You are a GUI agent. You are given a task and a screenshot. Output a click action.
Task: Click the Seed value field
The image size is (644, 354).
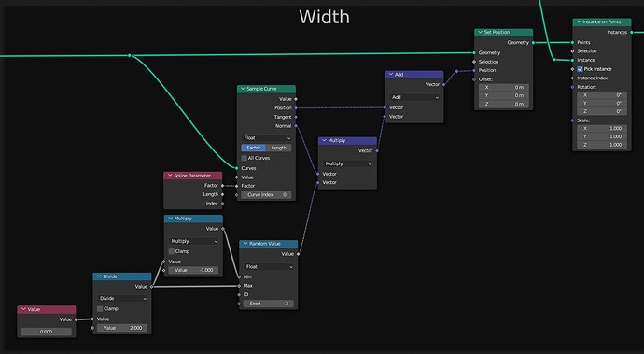[x=268, y=304]
